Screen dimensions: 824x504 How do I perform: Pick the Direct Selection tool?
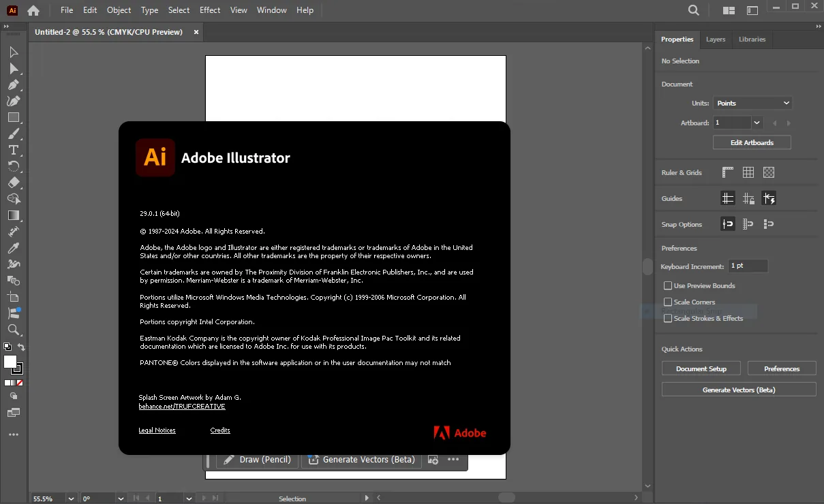tap(14, 69)
